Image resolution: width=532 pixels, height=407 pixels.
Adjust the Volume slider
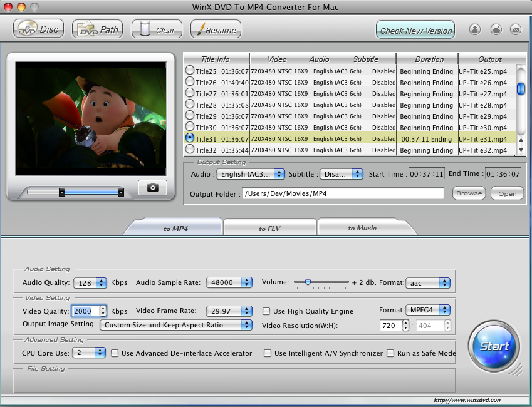click(x=308, y=282)
